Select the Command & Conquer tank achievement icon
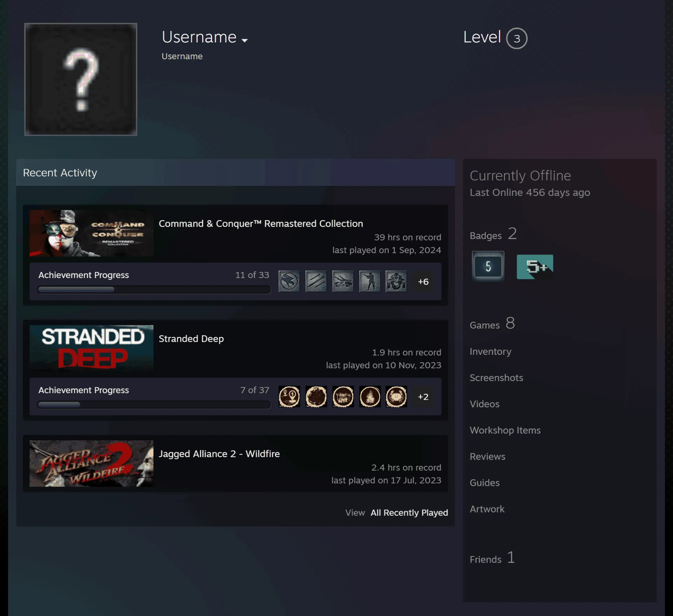The height and width of the screenshot is (616, 673). pyautogui.click(x=343, y=281)
